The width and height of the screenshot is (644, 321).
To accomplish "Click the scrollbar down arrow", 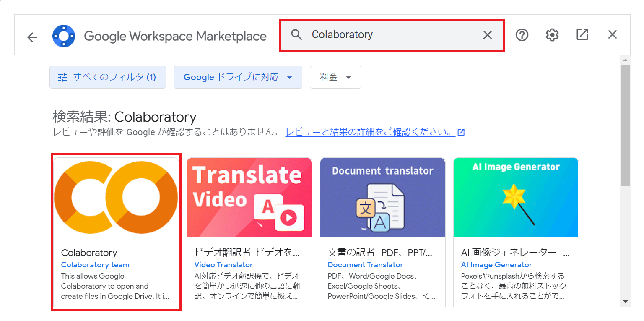I will coord(625,300).
